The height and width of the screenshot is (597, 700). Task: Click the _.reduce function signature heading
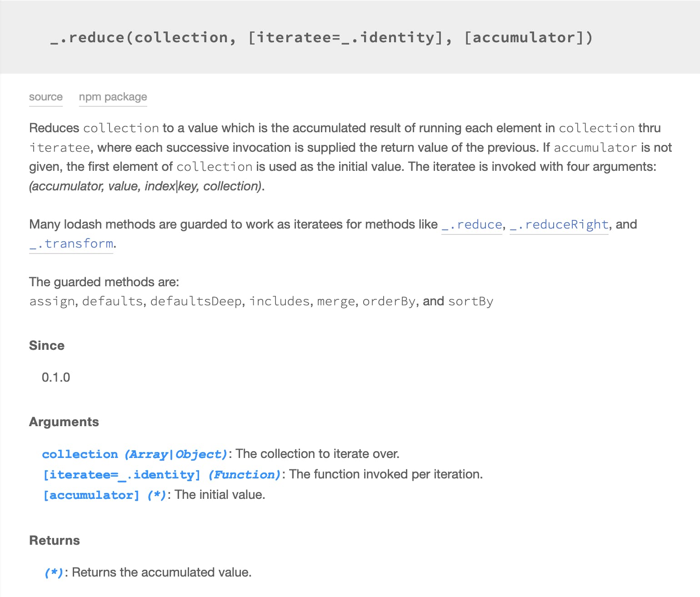(322, 37)
